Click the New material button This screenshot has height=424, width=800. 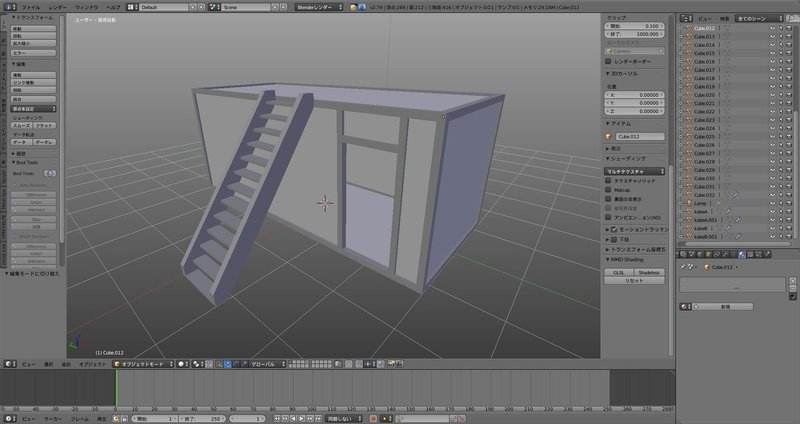click(x=722, y=307)
